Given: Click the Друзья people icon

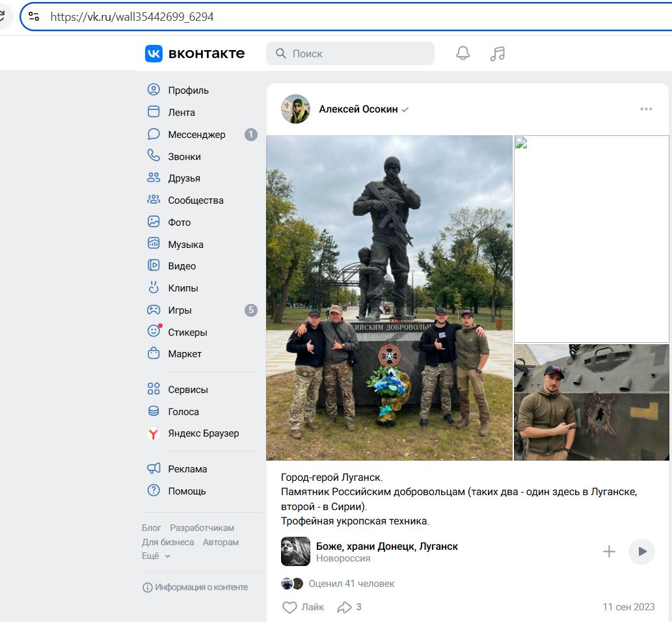Looking at the screenshot, I should [154, 178].
